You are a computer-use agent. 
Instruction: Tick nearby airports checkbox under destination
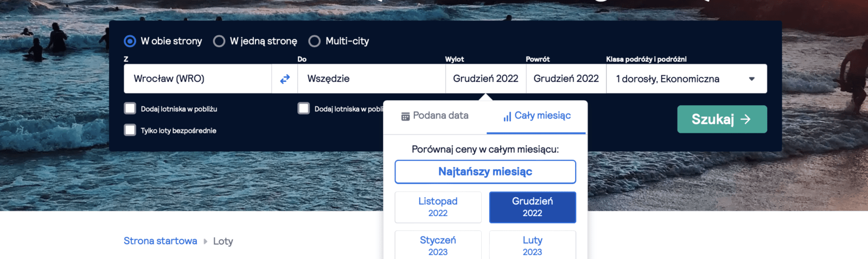tap(304, 108)
